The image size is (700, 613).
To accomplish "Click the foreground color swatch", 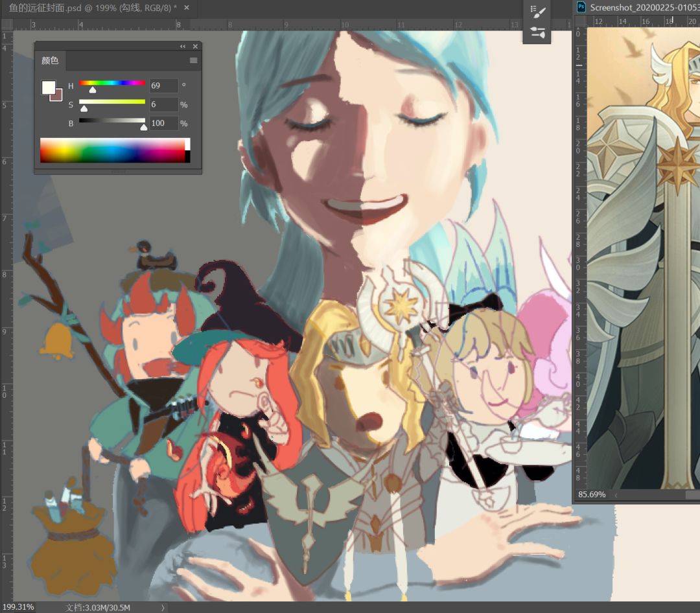I will (47, 87).
